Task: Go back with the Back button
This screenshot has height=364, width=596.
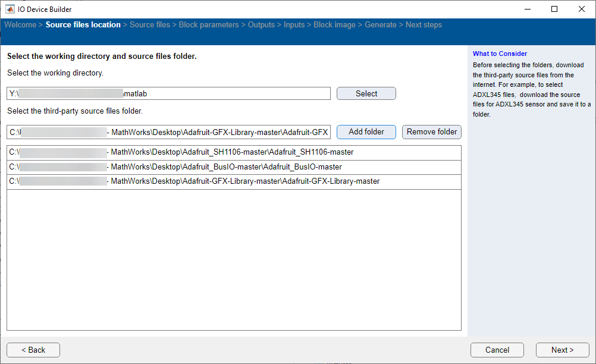Action: pos(33,350)
